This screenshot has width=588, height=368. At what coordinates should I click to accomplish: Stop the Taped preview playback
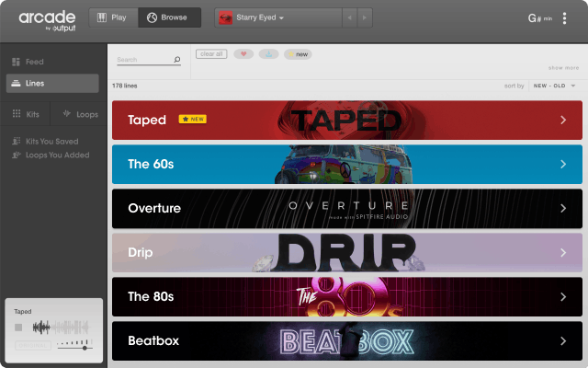point(18,328)
